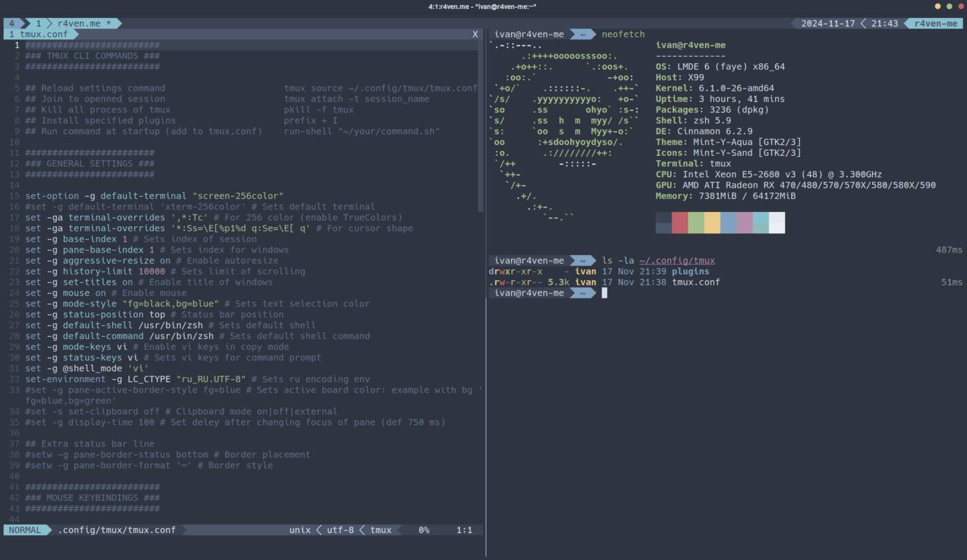Click the .config/tmux/tmux.conf path in the statusline
The width and height of the screenshot is (967, 560).
(117, 530)
